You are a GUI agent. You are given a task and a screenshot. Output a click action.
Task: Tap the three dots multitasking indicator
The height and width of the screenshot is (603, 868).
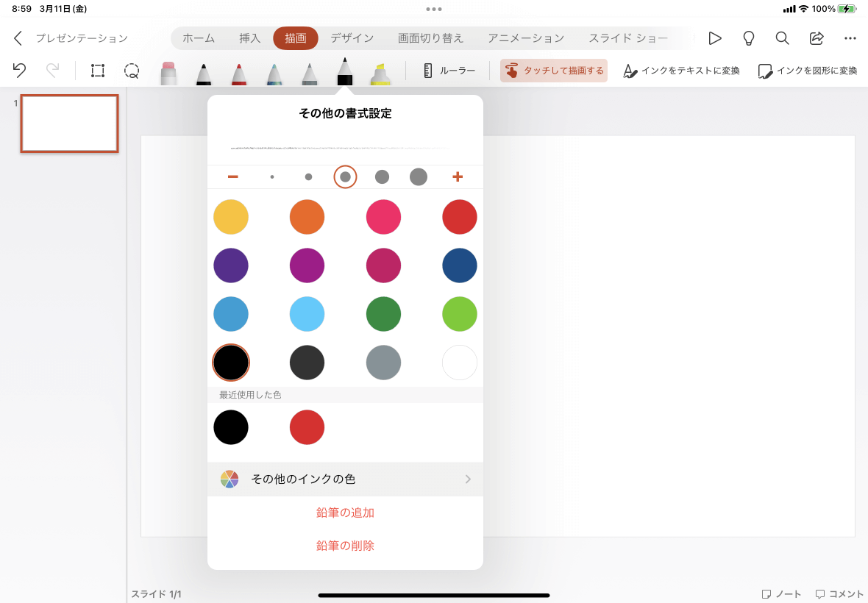point(434,9)
